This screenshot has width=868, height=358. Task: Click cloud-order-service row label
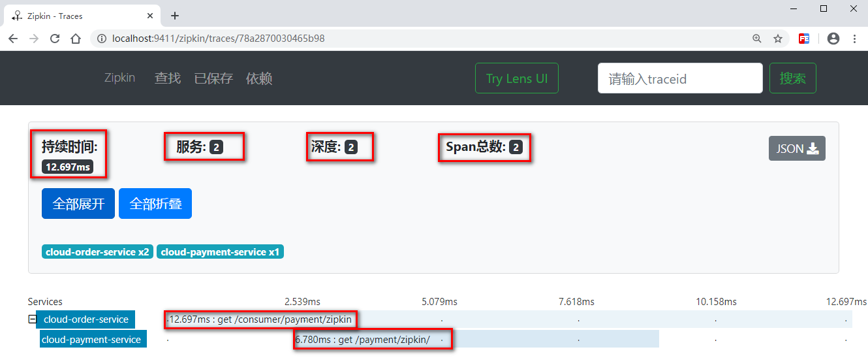click(x=86, y=319)
